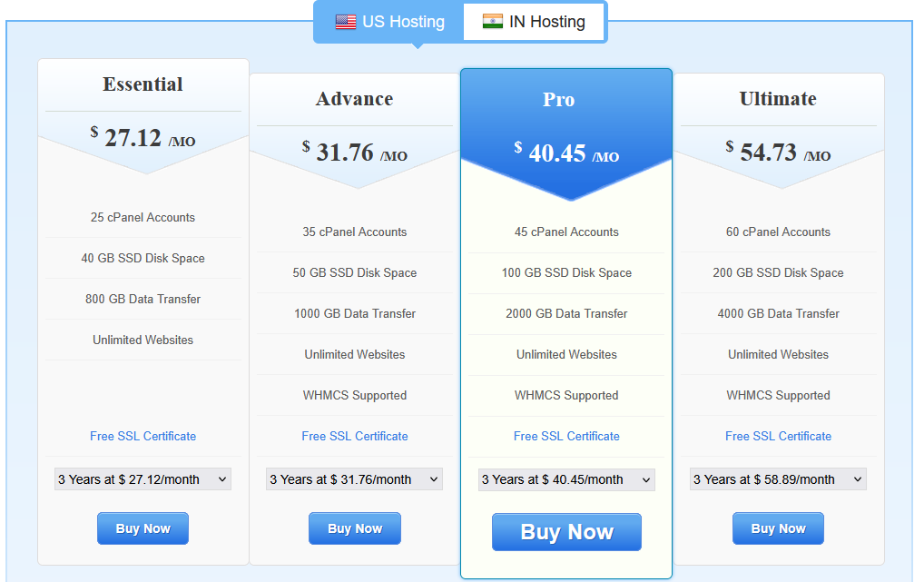
Task: Switch to the US Hosting tab
Action: click(x=389, y=22)
